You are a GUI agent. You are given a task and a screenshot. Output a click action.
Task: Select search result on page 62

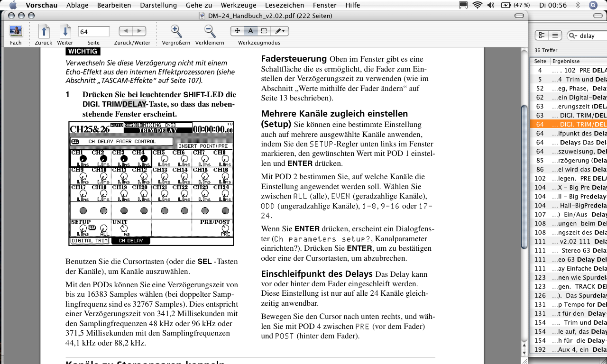569,97
